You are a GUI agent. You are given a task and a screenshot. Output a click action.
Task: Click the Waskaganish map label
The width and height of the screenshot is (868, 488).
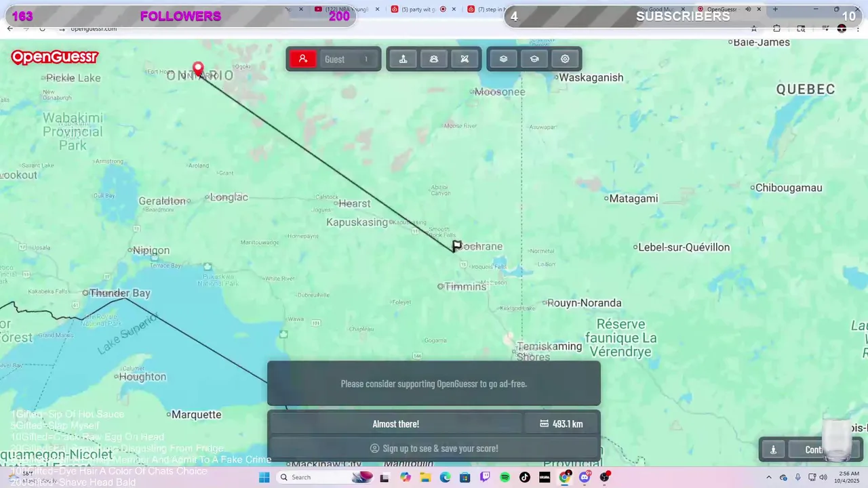[x=591, y=77]
